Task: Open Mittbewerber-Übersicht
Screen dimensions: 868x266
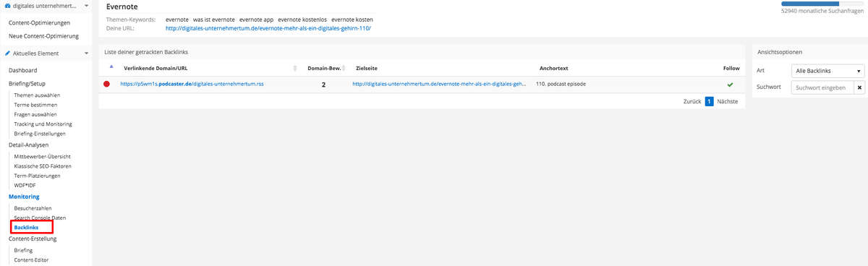Action: click(43, 156)
